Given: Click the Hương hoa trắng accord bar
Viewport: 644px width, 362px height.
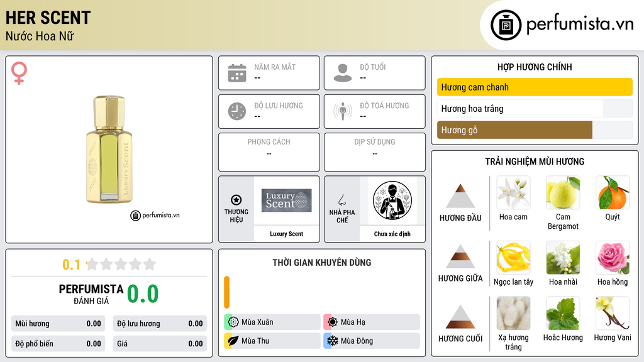Looking at the screenshot, I should (535, 109).
